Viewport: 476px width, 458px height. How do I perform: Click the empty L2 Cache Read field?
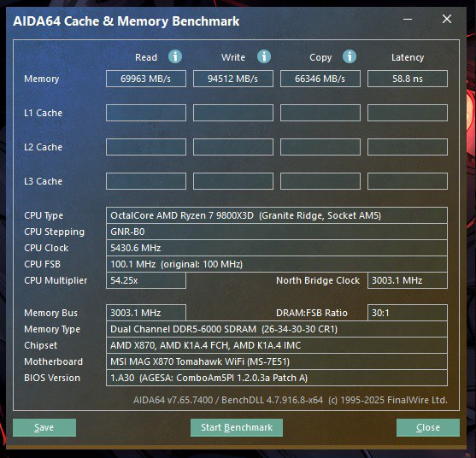146,147
